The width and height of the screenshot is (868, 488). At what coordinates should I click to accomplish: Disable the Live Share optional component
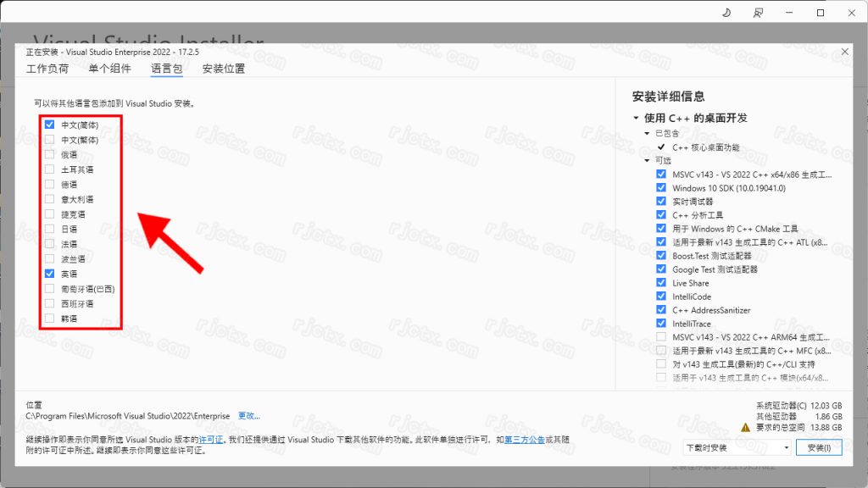click(661, 283)
